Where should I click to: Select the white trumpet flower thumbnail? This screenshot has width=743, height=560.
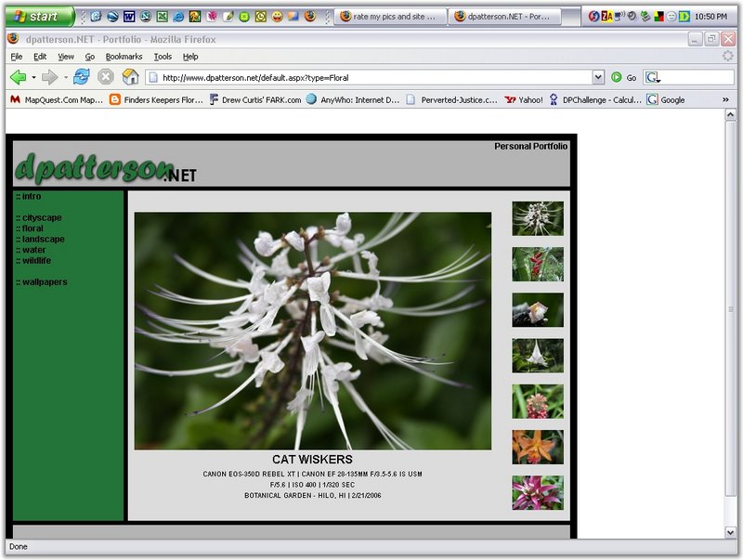pyautogui.click(x=538, y=356)
